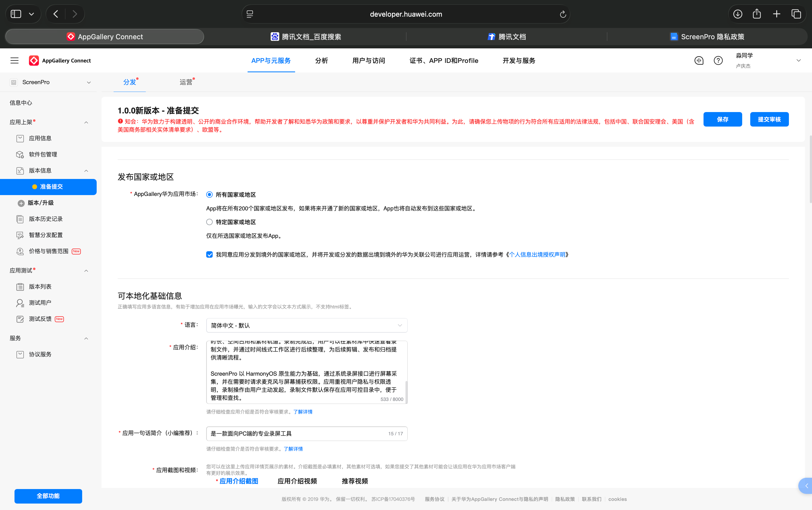Open the Share menu in Safari
Viewport: 812px width, 510px height.
point(757,14)
